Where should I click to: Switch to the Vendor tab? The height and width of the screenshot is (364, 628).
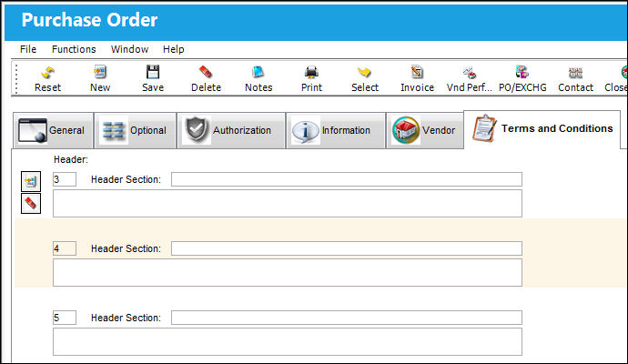point(424,130)
